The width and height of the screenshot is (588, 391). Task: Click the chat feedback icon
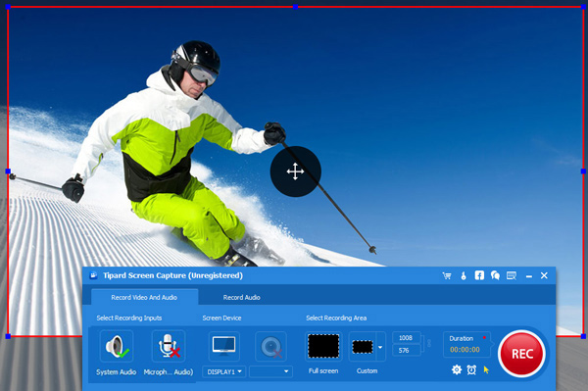pos(495,276)
